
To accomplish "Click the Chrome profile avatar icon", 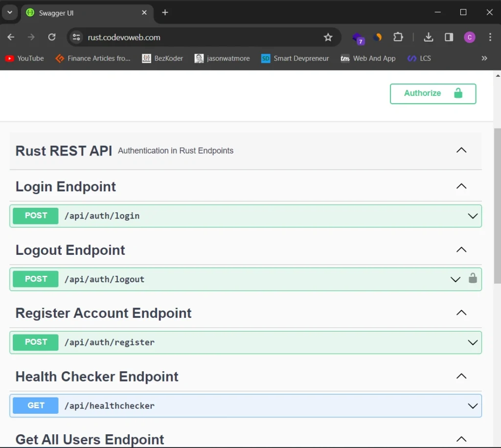I will 469,37.
